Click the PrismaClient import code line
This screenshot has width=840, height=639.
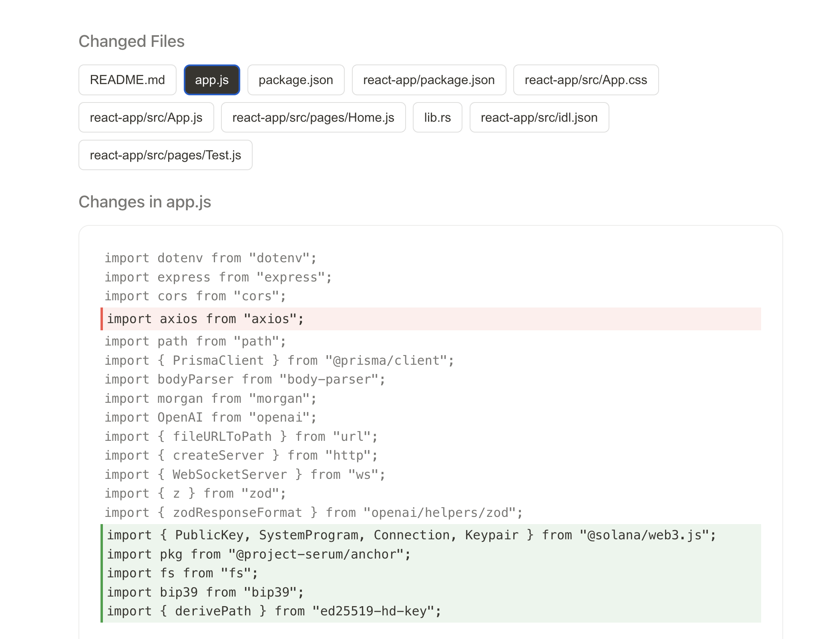(279, 361)
